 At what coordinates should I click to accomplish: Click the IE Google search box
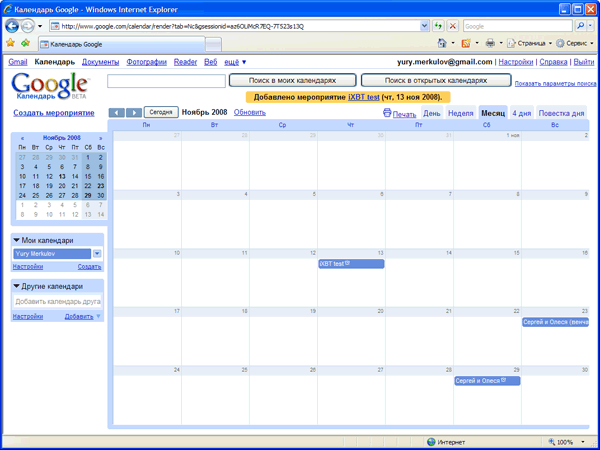pyautogui.click(x=518, y=26)
